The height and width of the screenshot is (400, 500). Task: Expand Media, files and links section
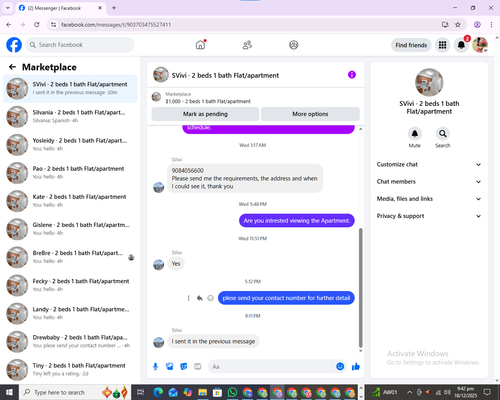click(x=429, y=199)
